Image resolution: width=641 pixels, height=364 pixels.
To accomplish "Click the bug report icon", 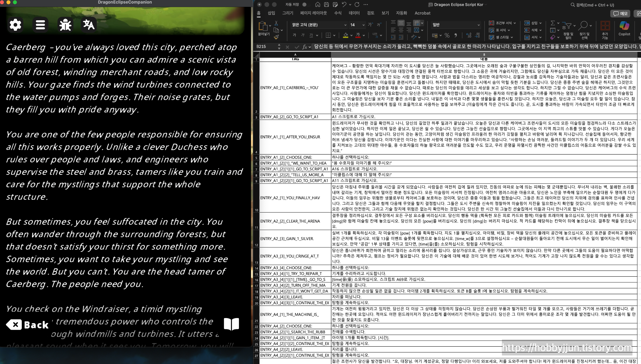I will click(x=65, y=25).
